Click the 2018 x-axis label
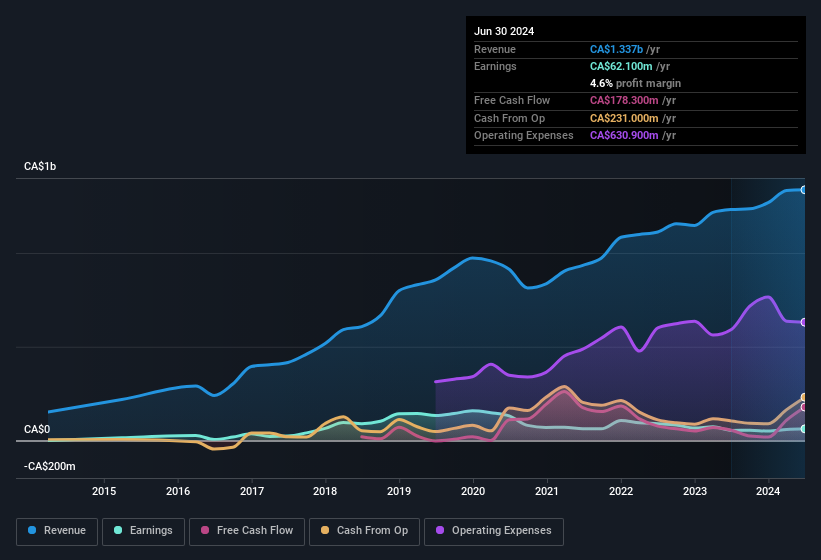This screenshot has height=560, width=821. [x=325, y=491]
